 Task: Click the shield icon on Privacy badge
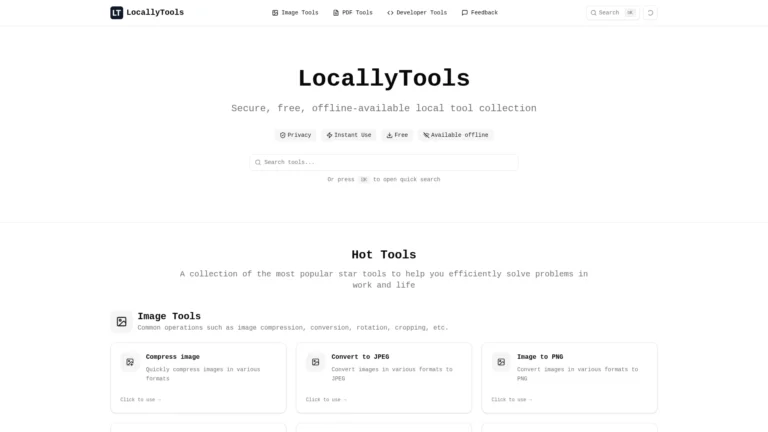click(283, 135)
